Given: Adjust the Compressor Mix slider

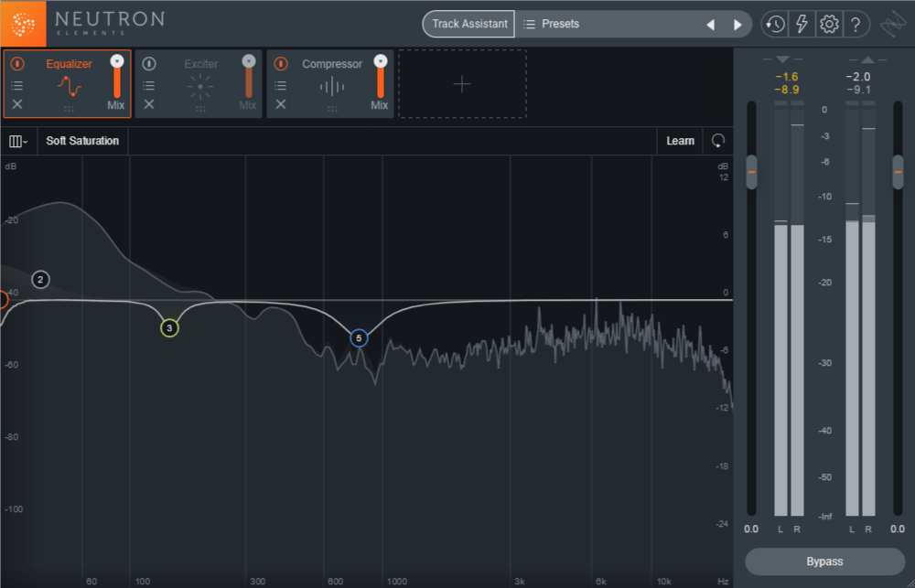Looking at the screenshot, I should (x=381, y=77).
